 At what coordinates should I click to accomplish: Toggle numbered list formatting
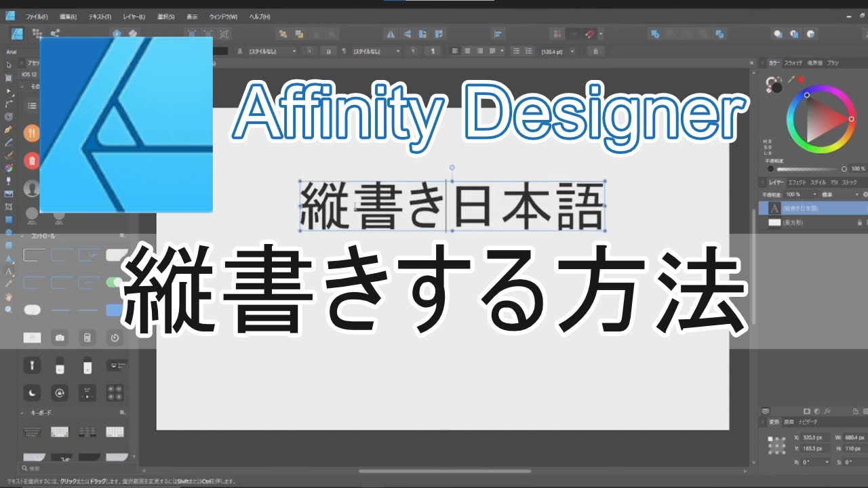click(x=528, y=51)
